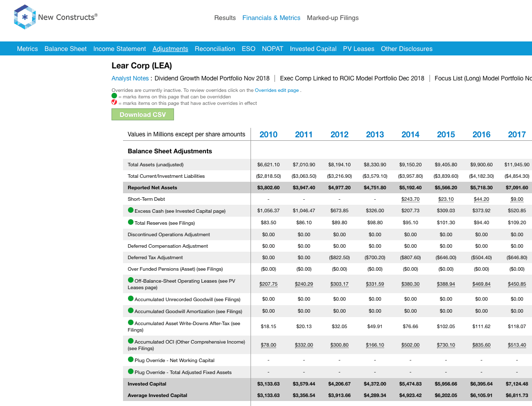Click Accumulated OCI value $166.10
The width and height of the screenshot is (532, 406).
pyautogui.click(x=375, y=345)
